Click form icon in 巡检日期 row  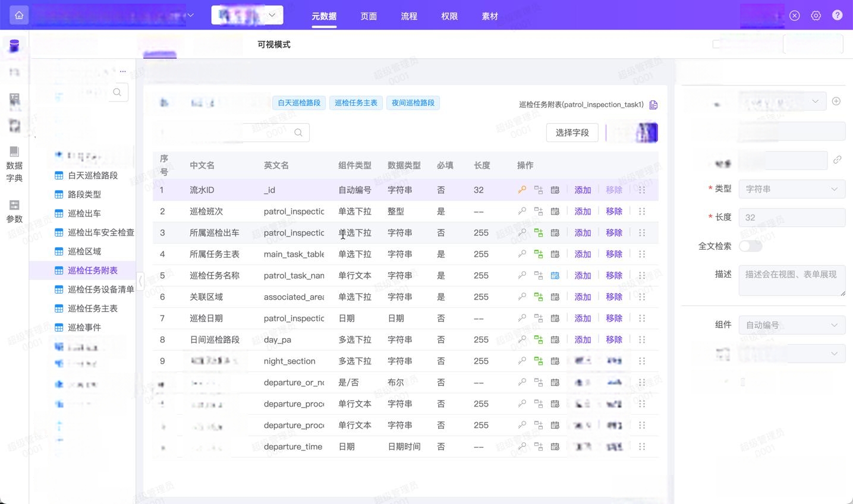555,319
